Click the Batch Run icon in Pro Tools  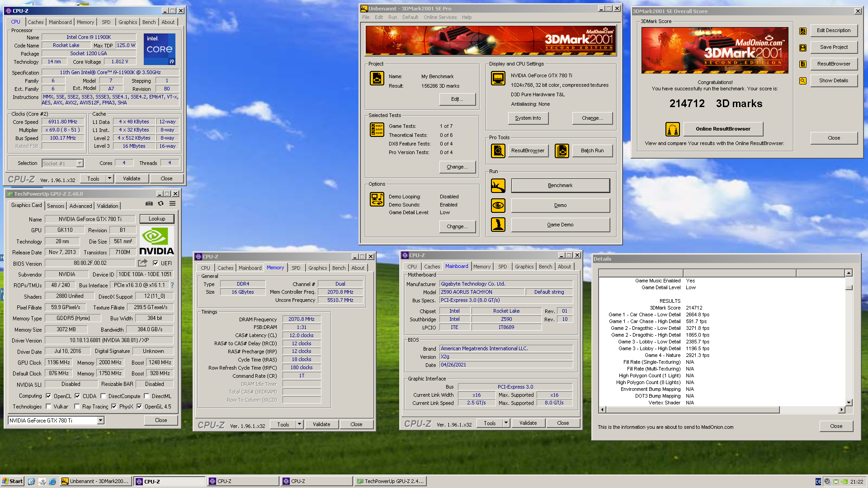pyautogui.click(x=561, y=150)
